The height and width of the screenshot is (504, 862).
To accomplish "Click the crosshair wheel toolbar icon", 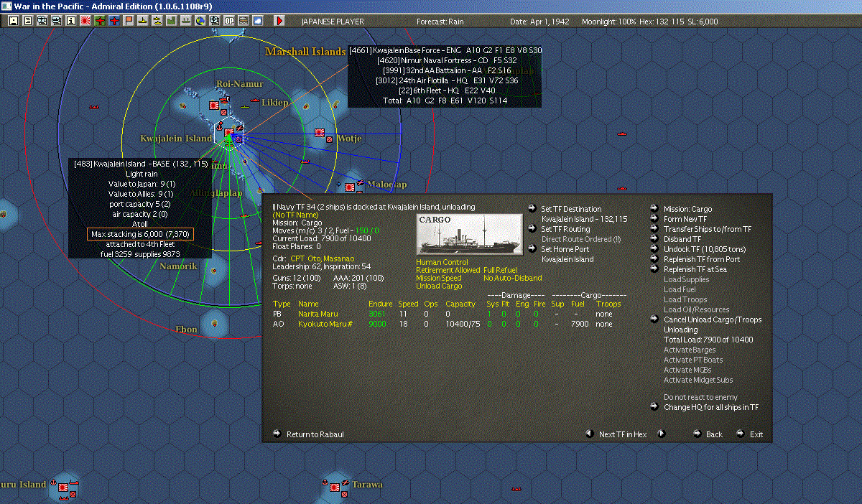I will coord(214,21).
